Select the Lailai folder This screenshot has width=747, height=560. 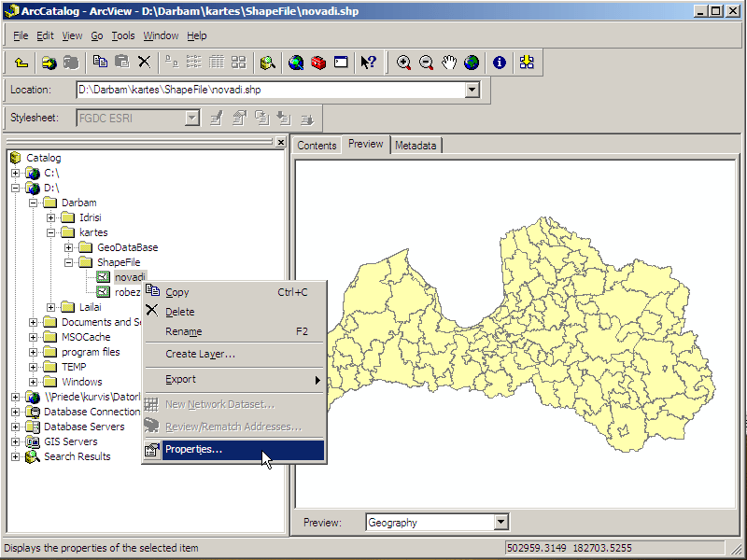(x=90, y=307)
